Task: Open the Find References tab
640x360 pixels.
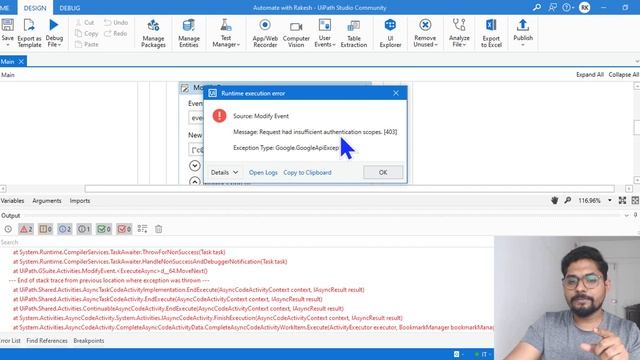Action: [47, 341]
